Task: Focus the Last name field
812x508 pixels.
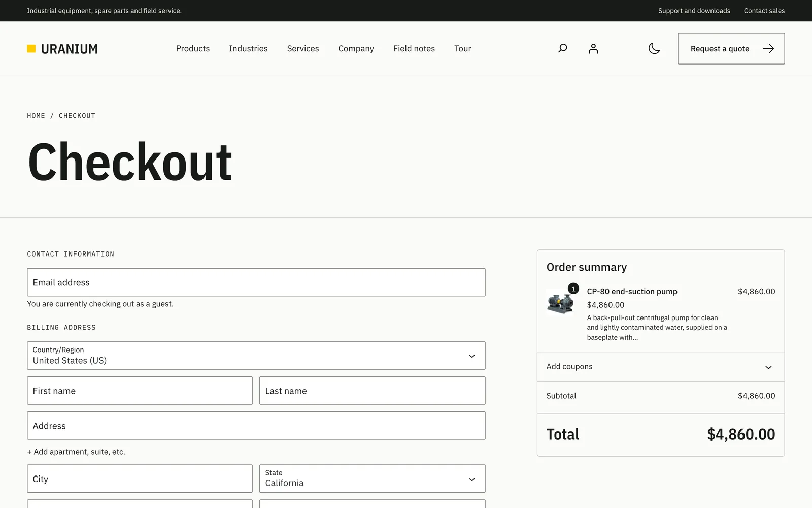Action: (372, 391)
